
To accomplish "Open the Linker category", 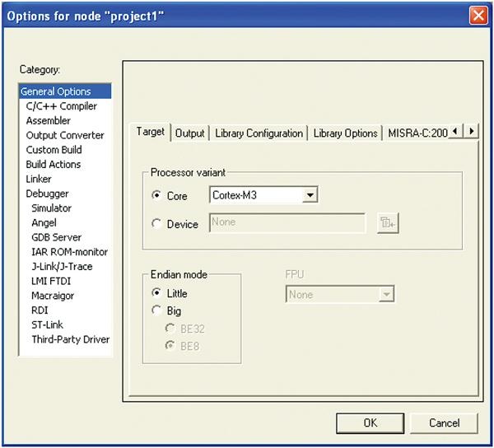I will pyautogui.click(x=39, y=179).
